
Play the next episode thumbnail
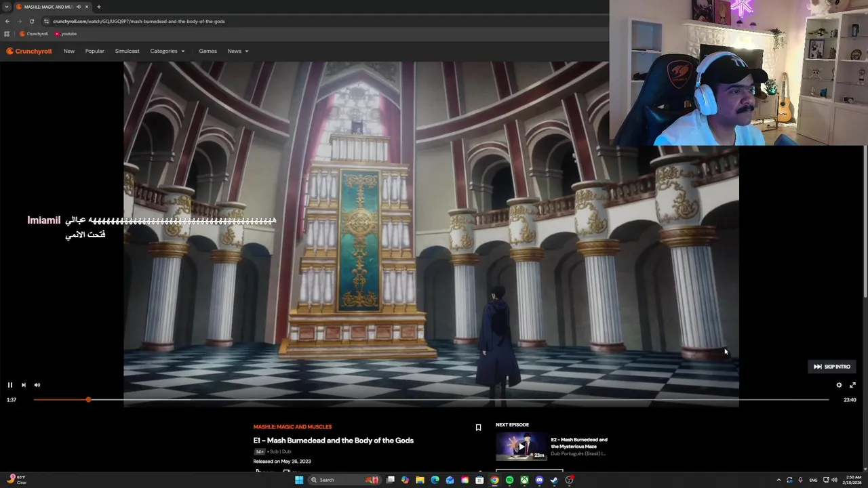tap(521, 447)
